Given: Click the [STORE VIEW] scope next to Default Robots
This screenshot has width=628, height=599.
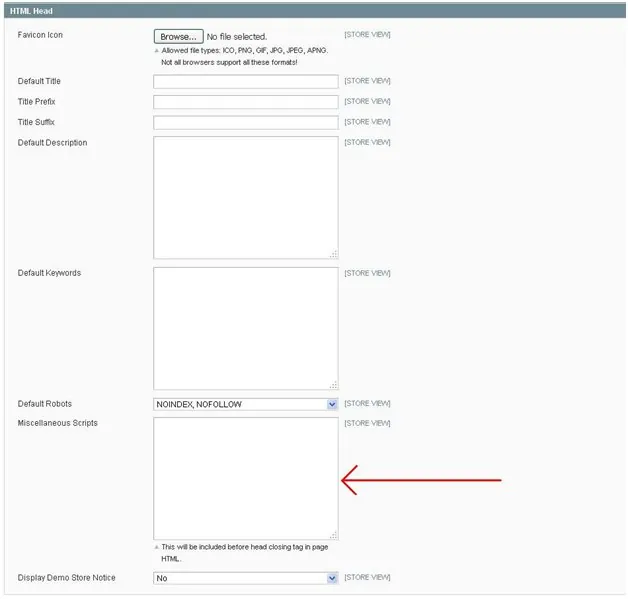Looking at the screenshot, I should pos(367,404).
